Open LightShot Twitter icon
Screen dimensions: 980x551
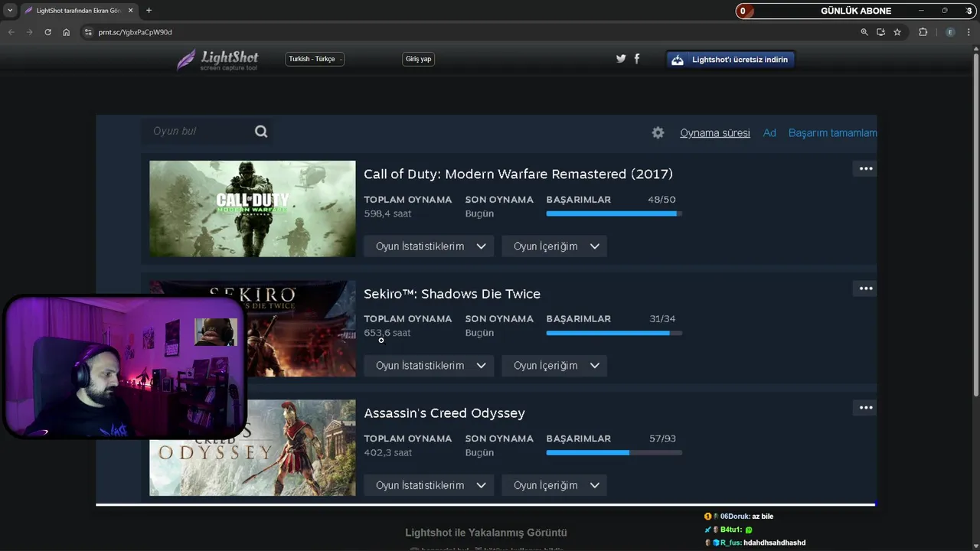point(621,58)
